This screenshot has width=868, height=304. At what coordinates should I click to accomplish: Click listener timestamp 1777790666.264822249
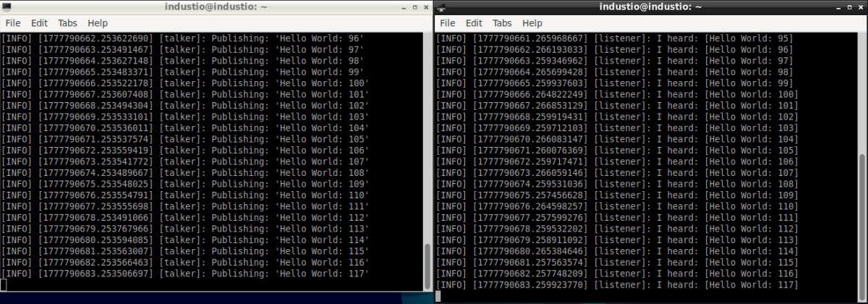(x=531, y=94)
